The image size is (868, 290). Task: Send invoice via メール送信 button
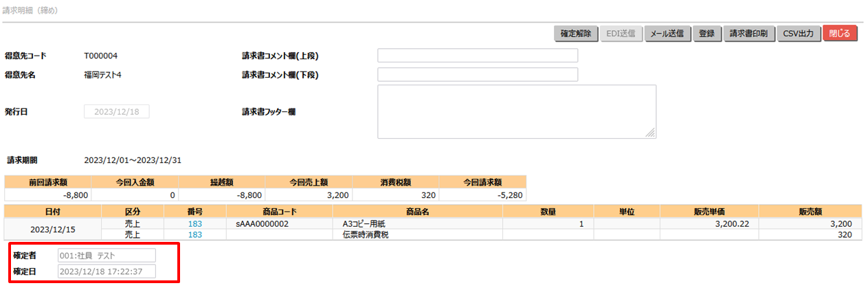coord(667,33)
